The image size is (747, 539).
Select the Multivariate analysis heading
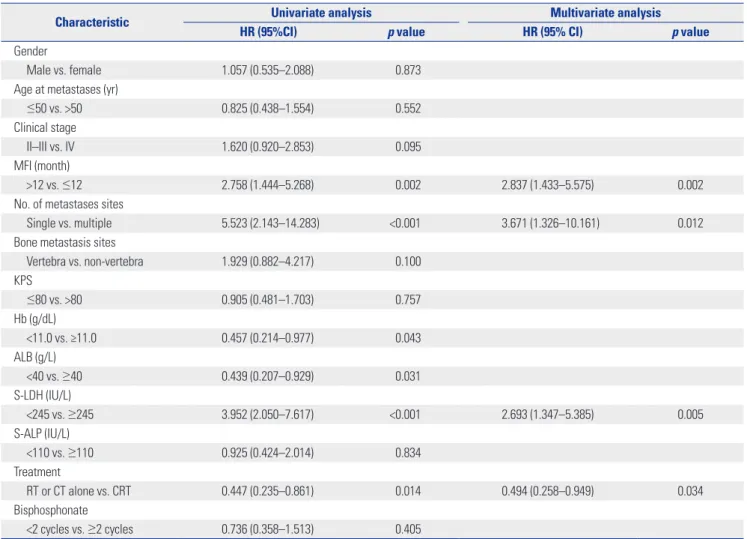606,12
